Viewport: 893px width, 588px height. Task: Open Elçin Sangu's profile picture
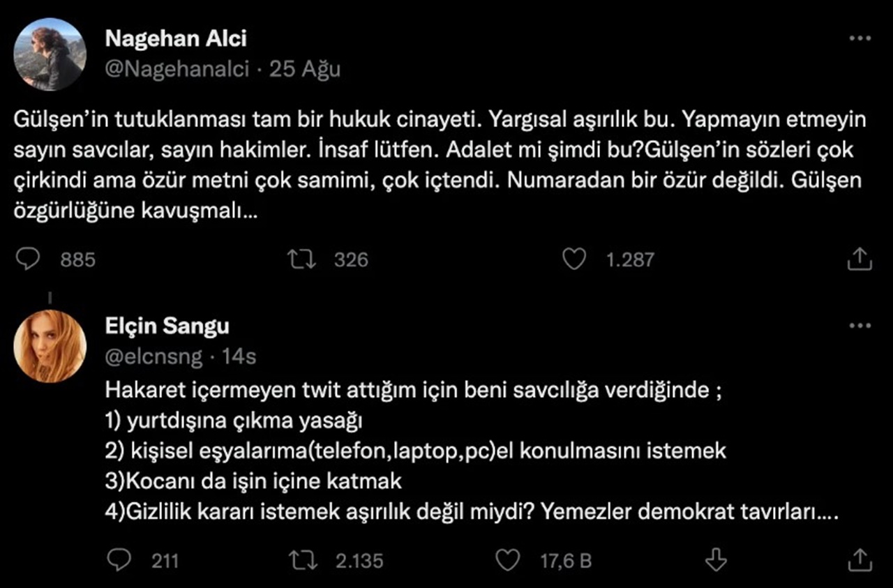50,347
